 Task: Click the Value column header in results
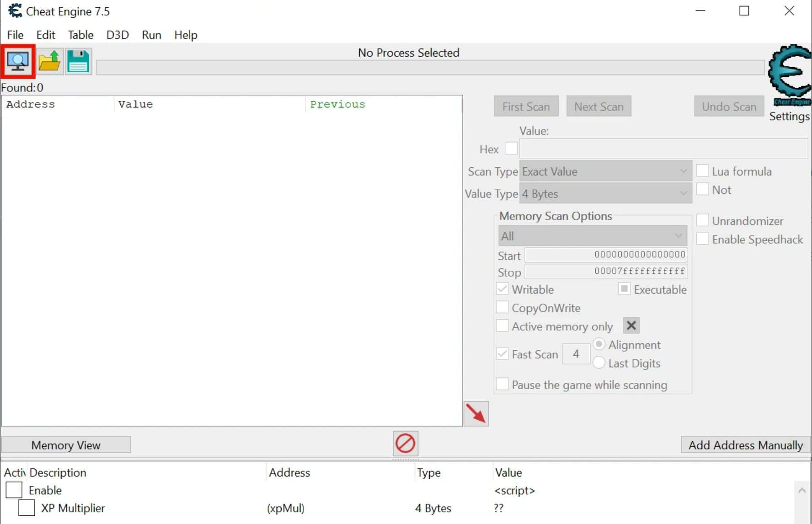[x=209, y=104]
